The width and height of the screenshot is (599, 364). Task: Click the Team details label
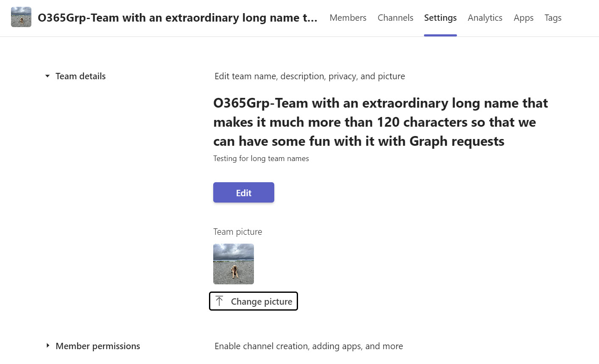tap(81, 76)
